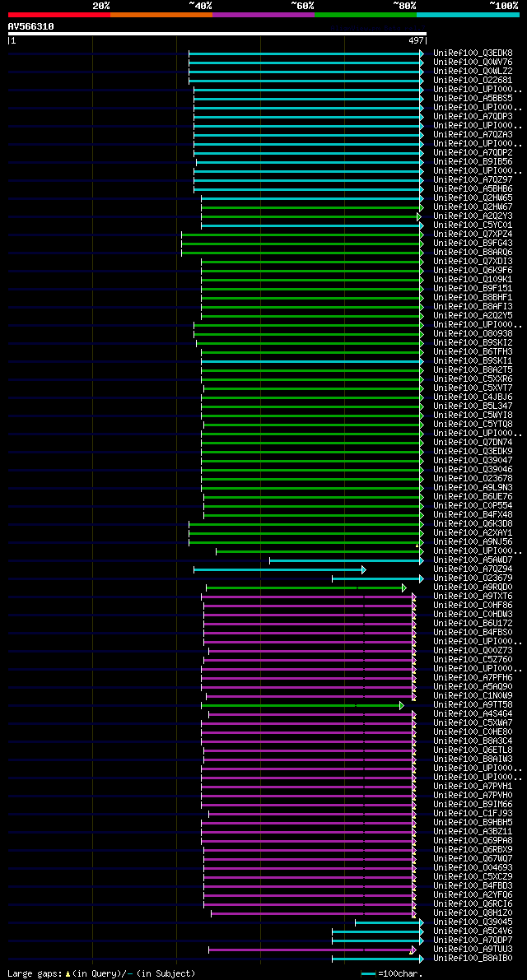Viewport: 527px width, 980px height.
Task: Click the UniRef100_O80938 entry
Action: click(473, 334)
